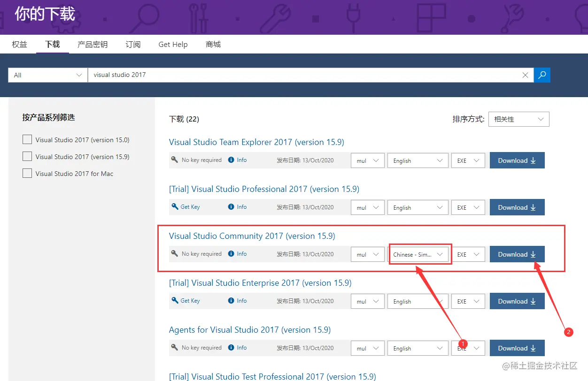
Task: Click the info icon for Agents for Visual Studio 2017
Action: [x=231, y=348]
